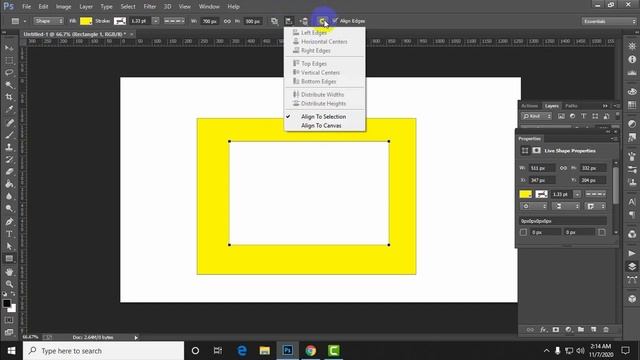The width and height of the screenshot is (640, 360).
Task: Click add layer style fx button
Action: click(x=543, y=329)
